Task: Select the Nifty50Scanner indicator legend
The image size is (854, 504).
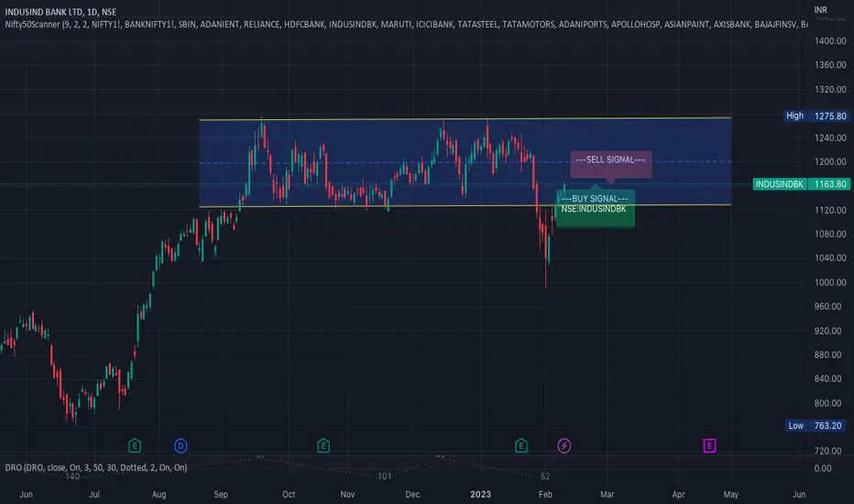Action: 406,24
